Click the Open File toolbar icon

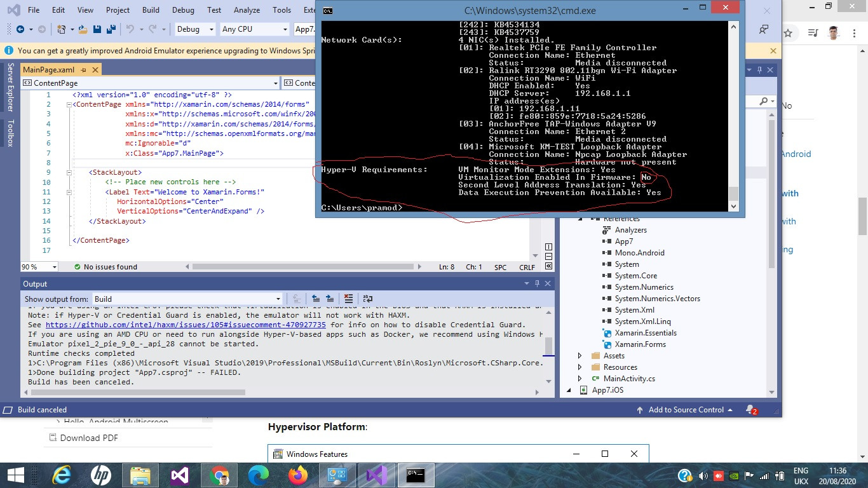coord(84,29)
